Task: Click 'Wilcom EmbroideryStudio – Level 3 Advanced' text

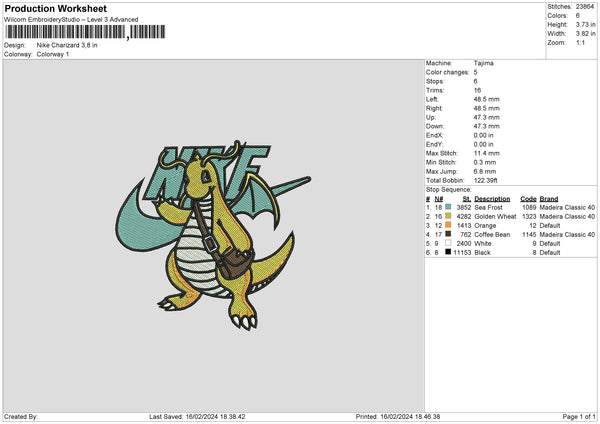Action: pyautogui.click(x=71, y=20)
